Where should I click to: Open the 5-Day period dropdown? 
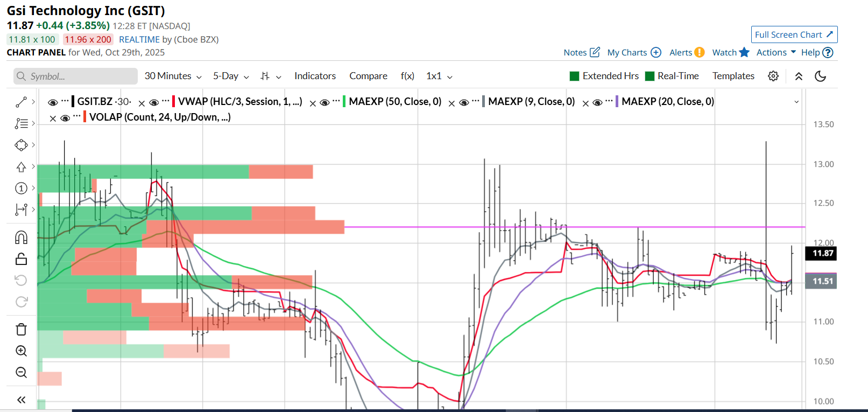coord(231,76)
